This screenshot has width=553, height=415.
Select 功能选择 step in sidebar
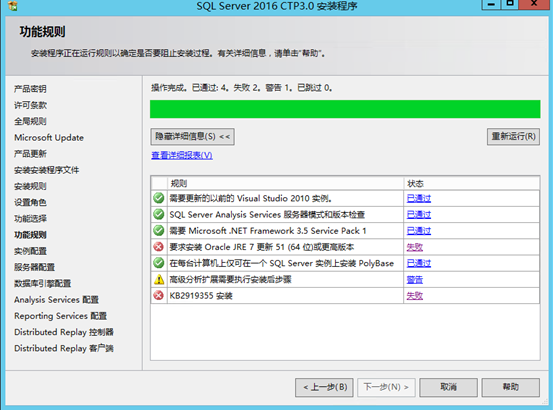pos(30,219)
